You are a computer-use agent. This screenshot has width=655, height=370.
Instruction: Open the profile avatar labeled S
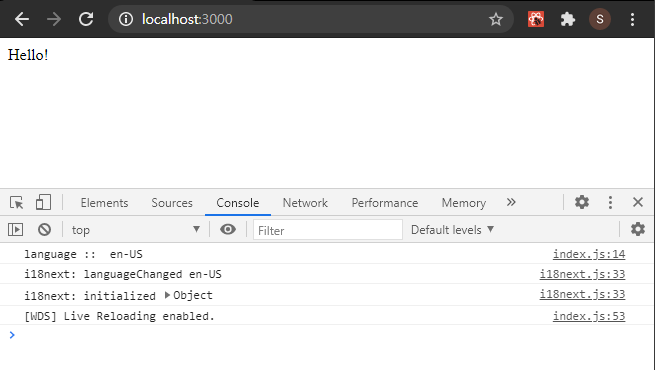(600, 19)
